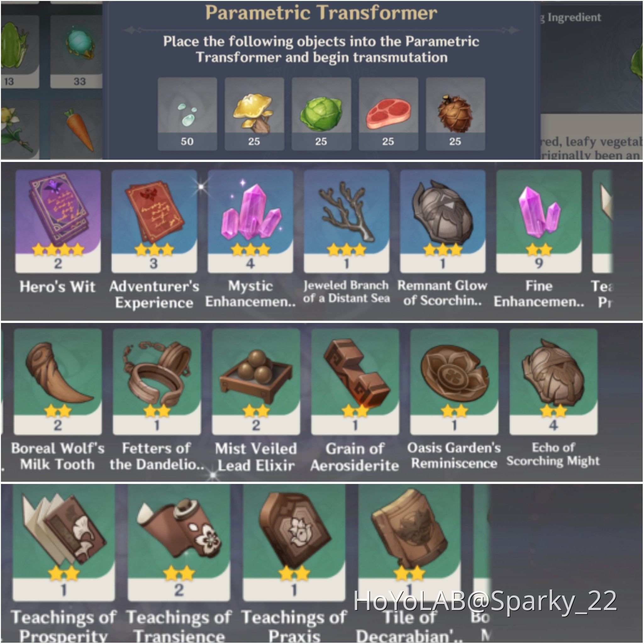
Task: Select the Mystic Enhancement Ore crystals
Action: [x=250, y=221]
